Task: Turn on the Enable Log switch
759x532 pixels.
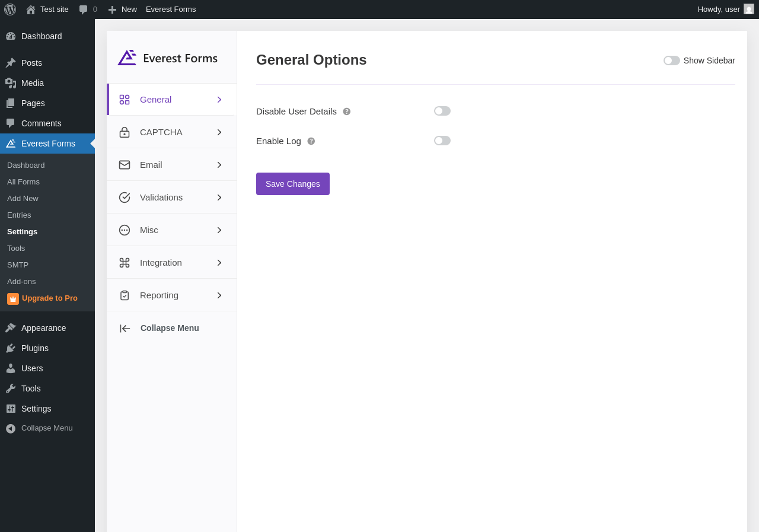Action: pos(442,141)
